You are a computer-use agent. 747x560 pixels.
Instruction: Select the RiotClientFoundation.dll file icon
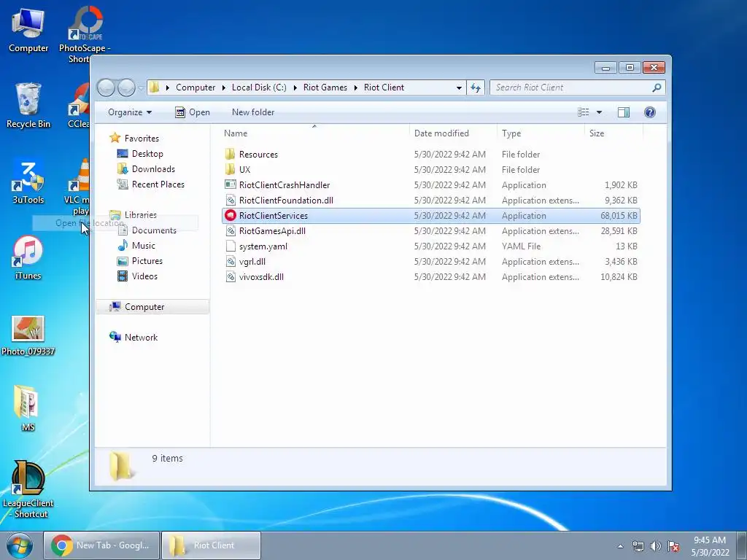[x=231, y=200]
